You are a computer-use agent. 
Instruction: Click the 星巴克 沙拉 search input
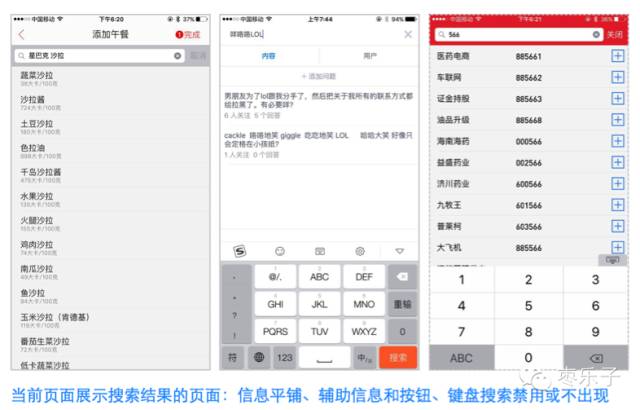(x=100, y=56)
